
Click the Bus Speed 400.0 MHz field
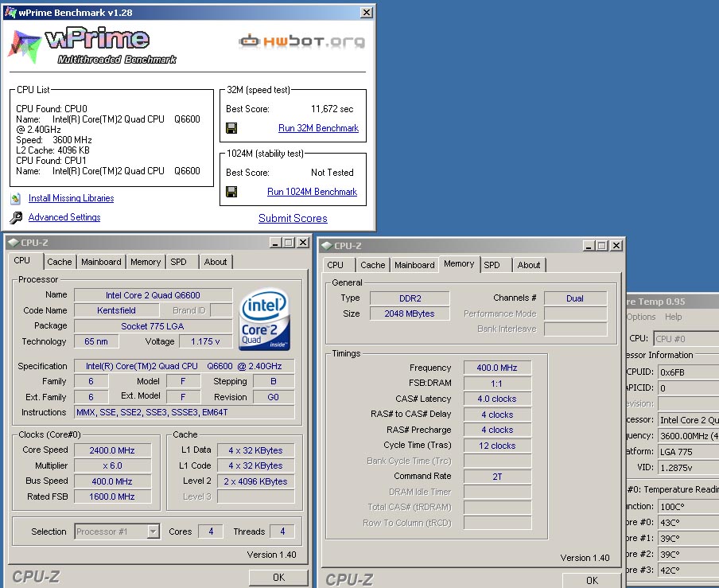(112, 481)
